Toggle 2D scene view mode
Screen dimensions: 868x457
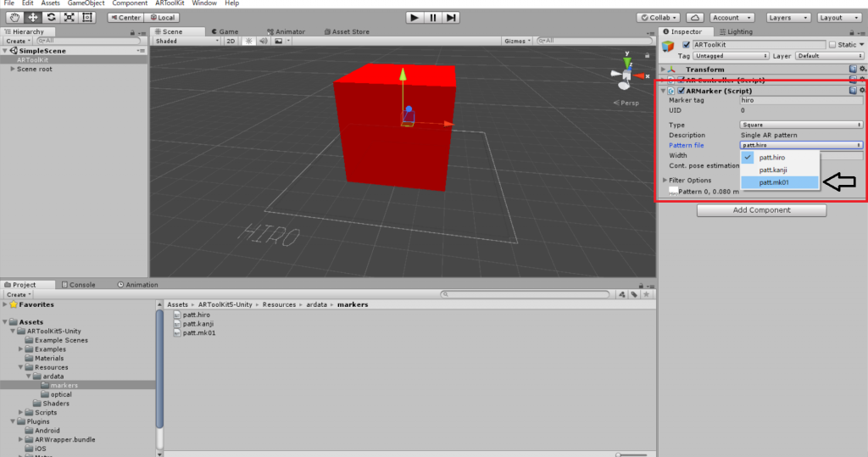[x=231, y=41]
